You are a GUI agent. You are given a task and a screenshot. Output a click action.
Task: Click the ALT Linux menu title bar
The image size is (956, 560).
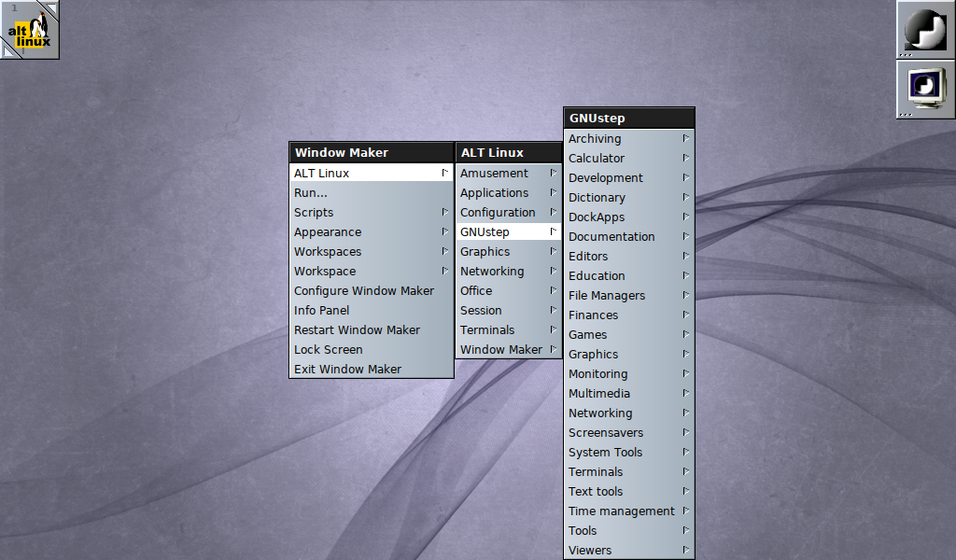(x=509, y=152)
